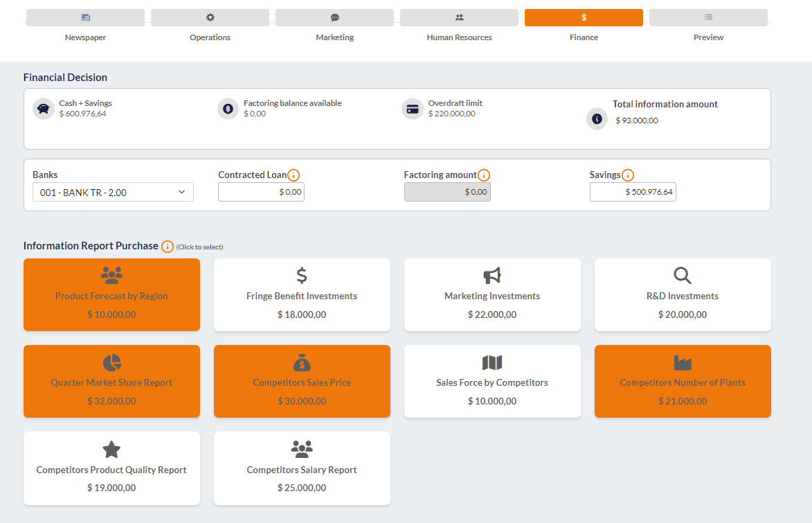Click the Contracted Loan amount field
Viewport: 812px width, 523px height.
[261, 193]
